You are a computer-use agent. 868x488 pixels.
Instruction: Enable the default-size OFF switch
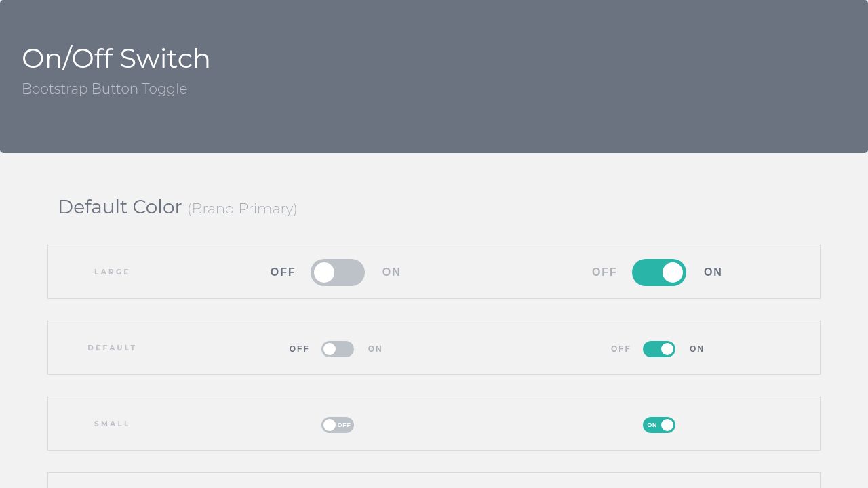(x=337, y=349)
